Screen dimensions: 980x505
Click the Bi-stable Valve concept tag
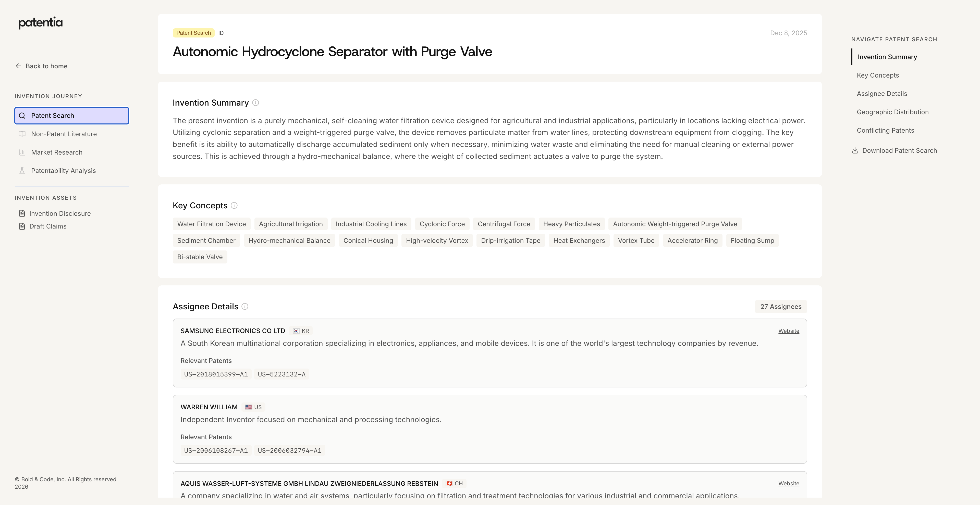point(200,257)
